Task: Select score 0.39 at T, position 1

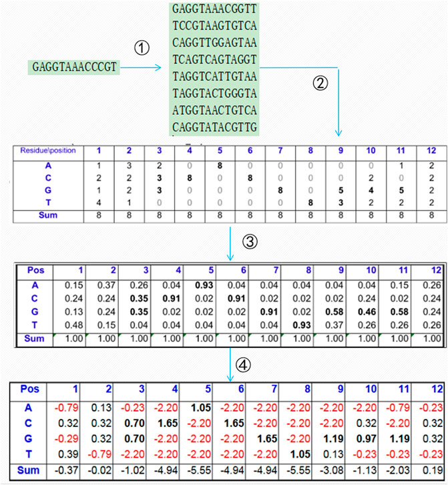Action: 68,454
